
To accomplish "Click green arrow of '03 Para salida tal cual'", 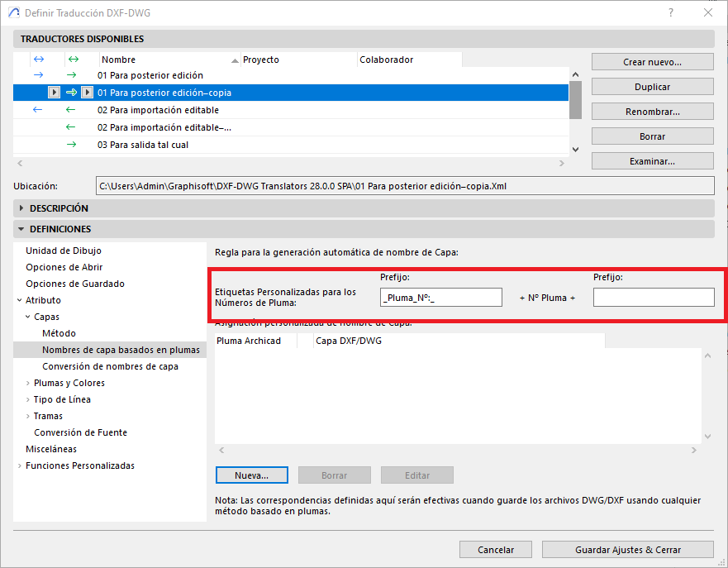I will [x=71, y=145].
